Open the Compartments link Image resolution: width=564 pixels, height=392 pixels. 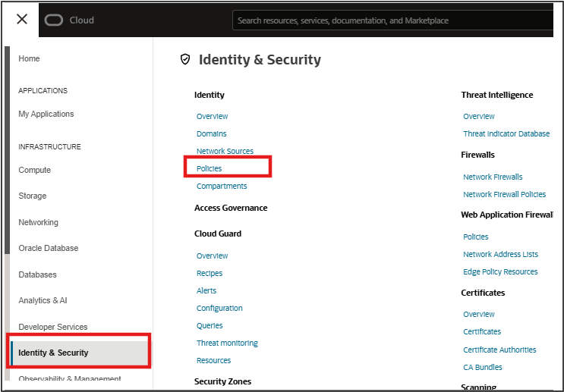tap(221, 186)
